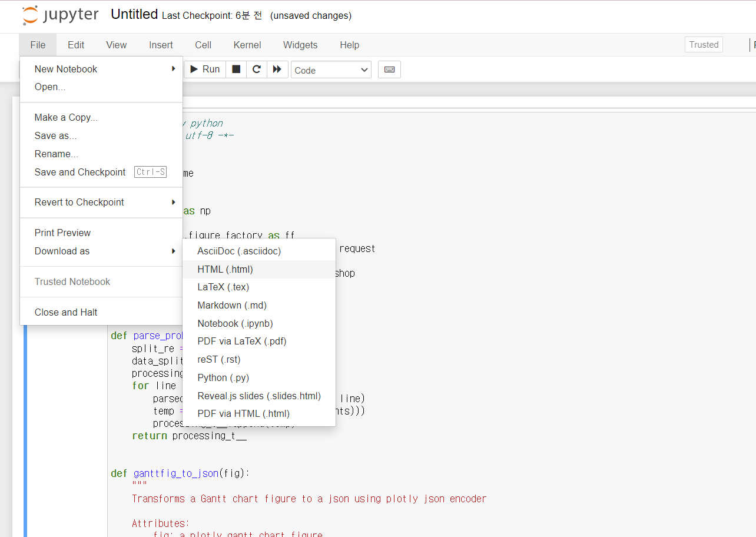Click the blue selected-cell bar at left
The width and height of the screenshot is (756, 537).
coord(25,431)
